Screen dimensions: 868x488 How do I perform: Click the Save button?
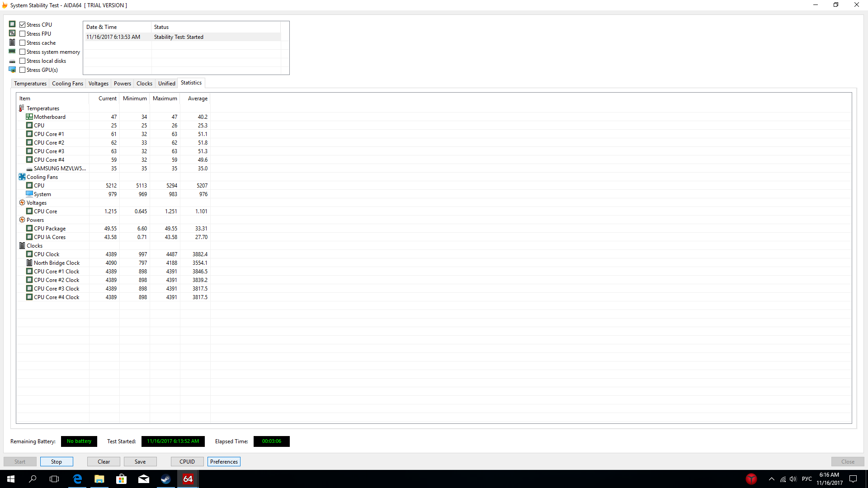click(140, 462)
